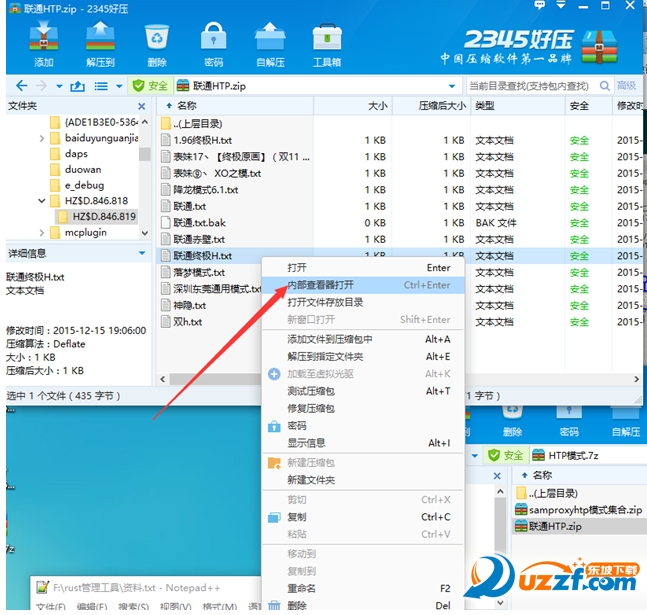Open path dropdown in HTP模式.7z window
Image resolution: width=647 pixels, height=615 pixels.
coord(475,456)
